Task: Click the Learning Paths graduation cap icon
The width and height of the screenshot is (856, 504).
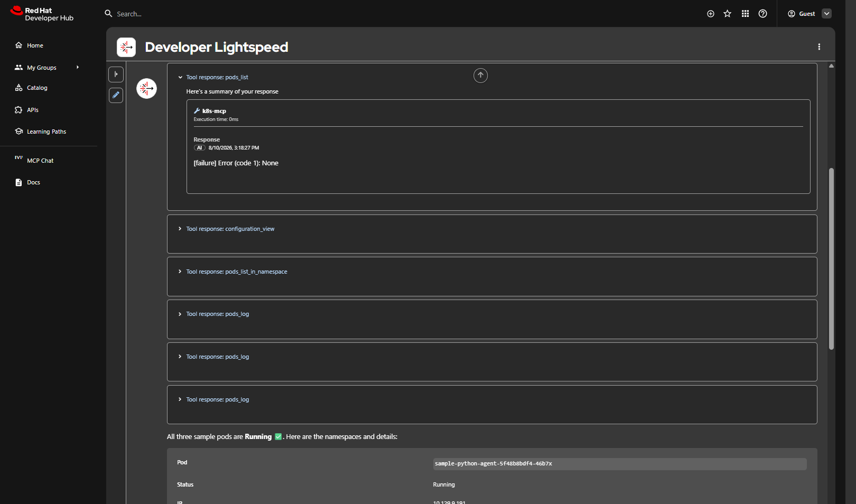Action: coord(18,132)
